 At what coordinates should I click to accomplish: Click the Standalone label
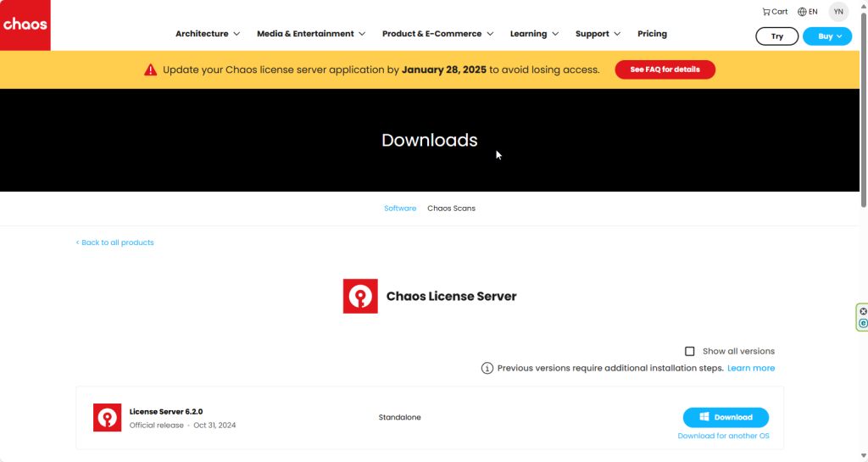400,417
